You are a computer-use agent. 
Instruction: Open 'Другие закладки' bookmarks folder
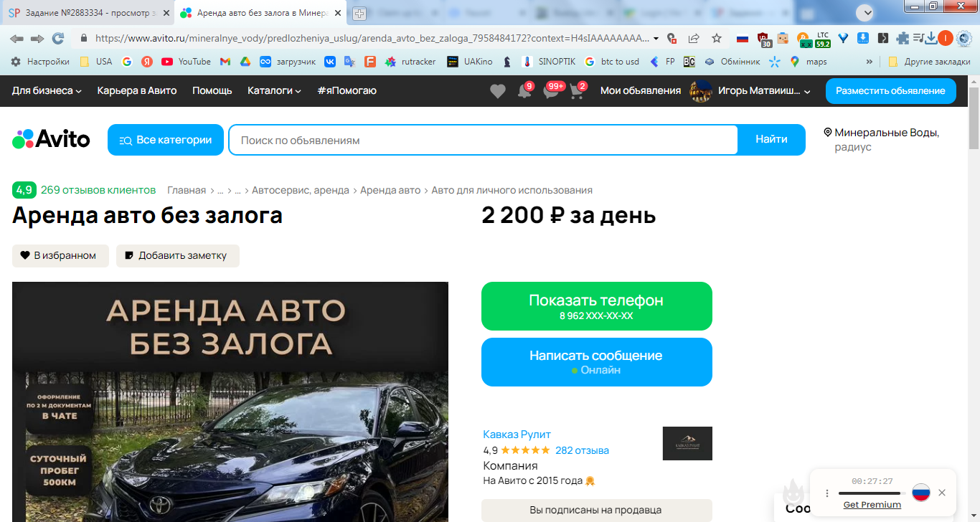pyautogui.click(x=929, y=62)
